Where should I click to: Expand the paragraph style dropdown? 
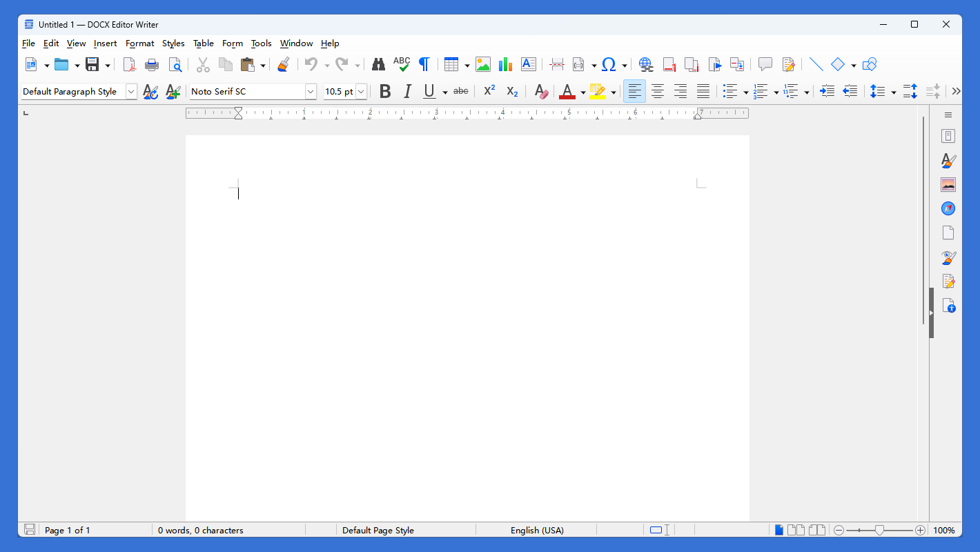(x=131, y=91)
